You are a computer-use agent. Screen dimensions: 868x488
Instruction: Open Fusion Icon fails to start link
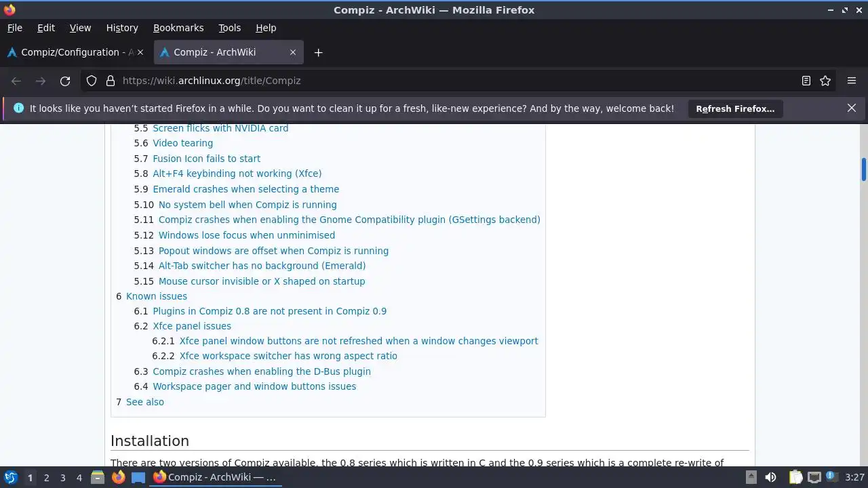(x=206, y=159)
